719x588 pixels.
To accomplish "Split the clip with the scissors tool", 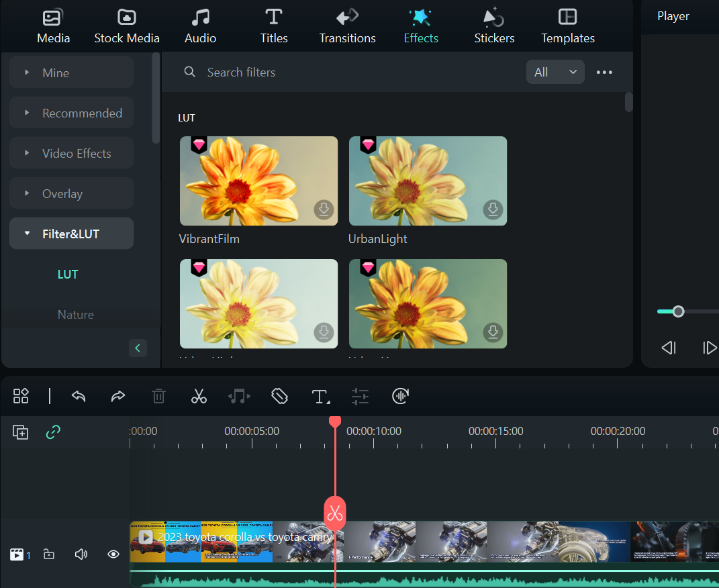I will click(x=199, y=396).
